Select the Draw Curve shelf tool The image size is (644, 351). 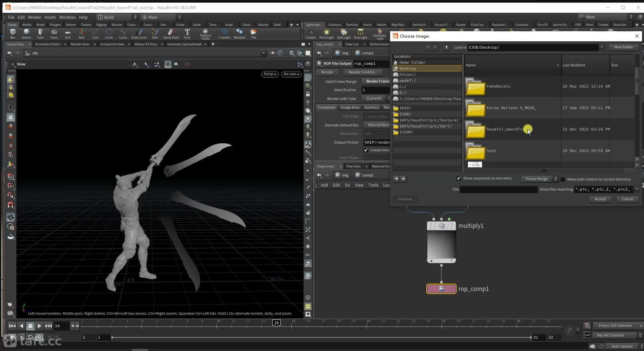click(x=139, y=33)
